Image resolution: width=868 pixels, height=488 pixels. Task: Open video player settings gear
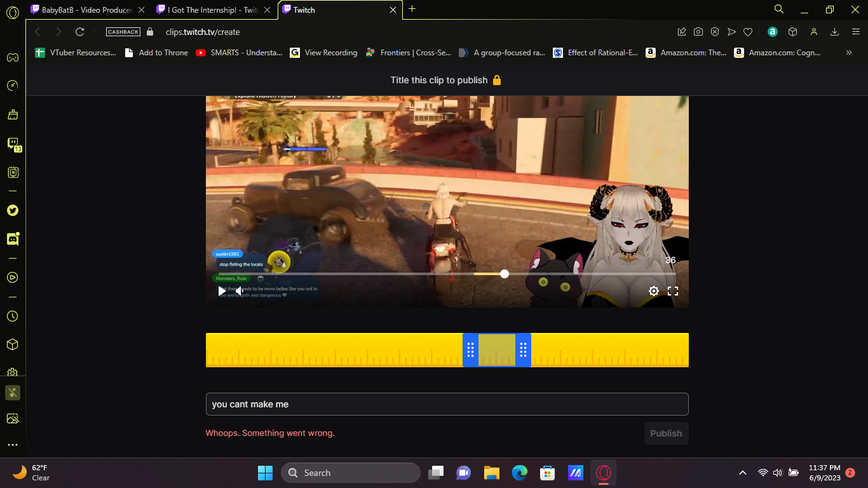coord(653,291)
